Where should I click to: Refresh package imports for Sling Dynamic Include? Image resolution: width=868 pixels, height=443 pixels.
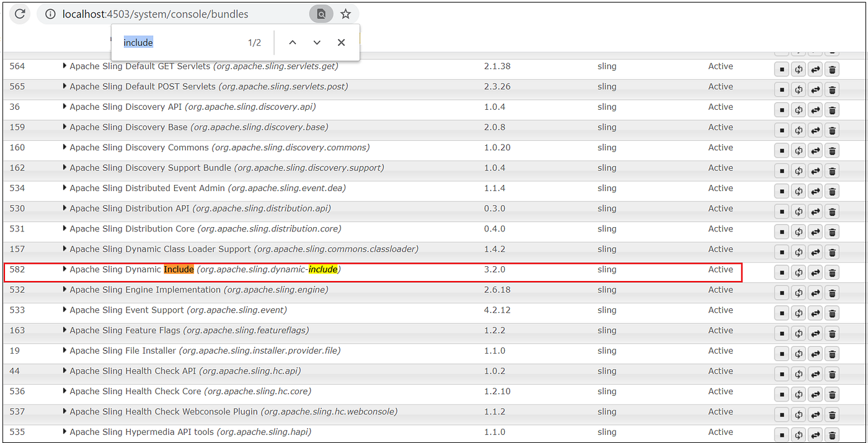tap(799, 272)
